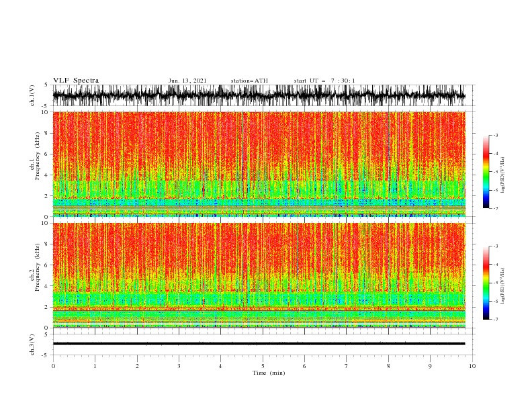
Task: Click time axis tick label "10"
Action: (472, 366)
